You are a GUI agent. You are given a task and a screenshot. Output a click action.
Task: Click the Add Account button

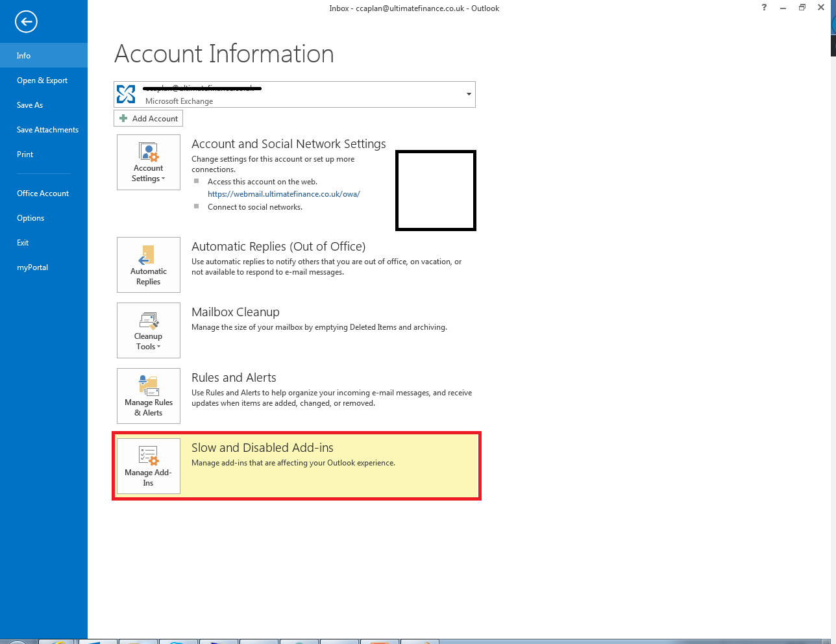click(x=148, y=118)
